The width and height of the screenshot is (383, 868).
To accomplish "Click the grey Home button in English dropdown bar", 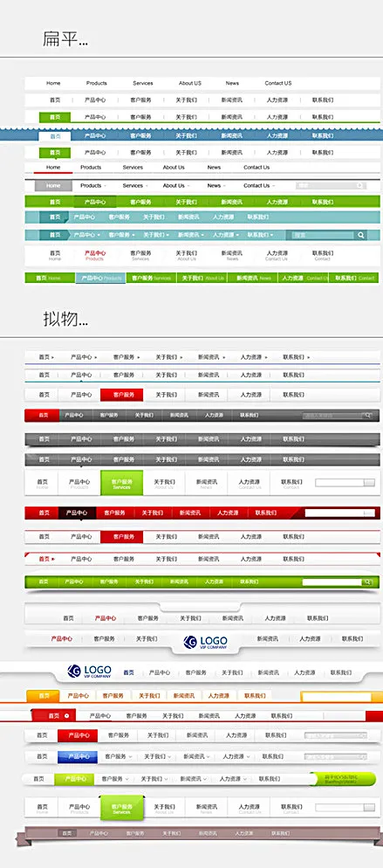I will tap(53, 186).
